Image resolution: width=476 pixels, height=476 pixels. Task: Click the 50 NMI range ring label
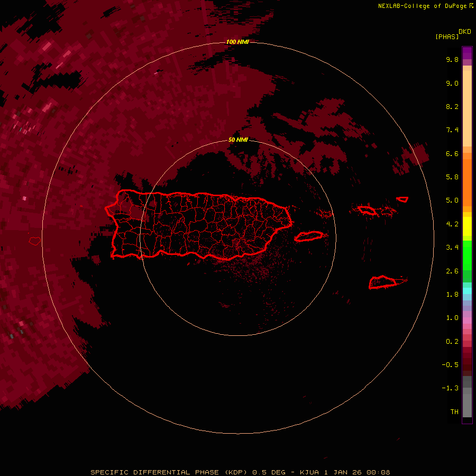click(238, 140)
